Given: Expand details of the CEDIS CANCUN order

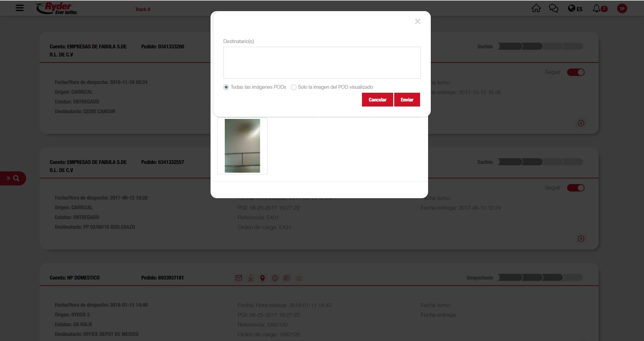Looking at the screenshot, I should (x=581, y=123).
